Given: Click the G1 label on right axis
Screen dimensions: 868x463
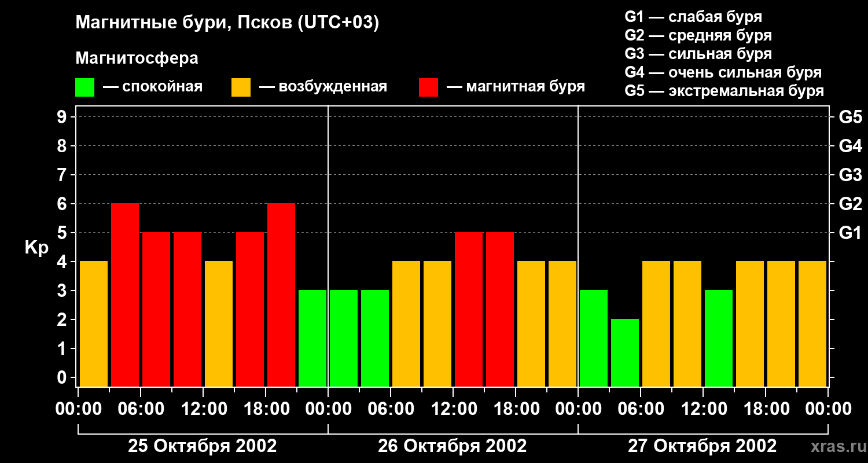Looking at the screenshot, I should tap(850, 233).
